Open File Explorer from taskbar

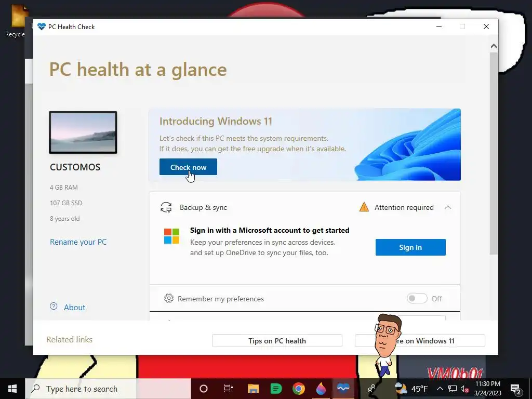coord(253,389)
